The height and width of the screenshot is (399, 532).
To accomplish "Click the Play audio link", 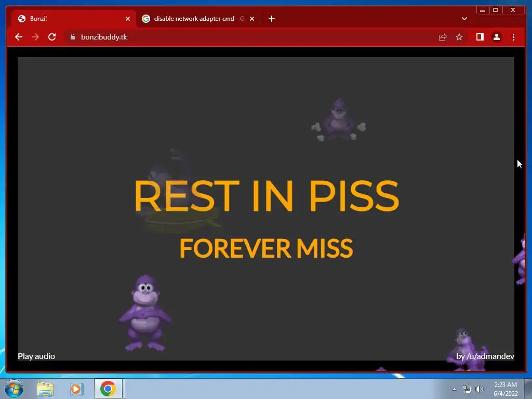I will 36,356.
